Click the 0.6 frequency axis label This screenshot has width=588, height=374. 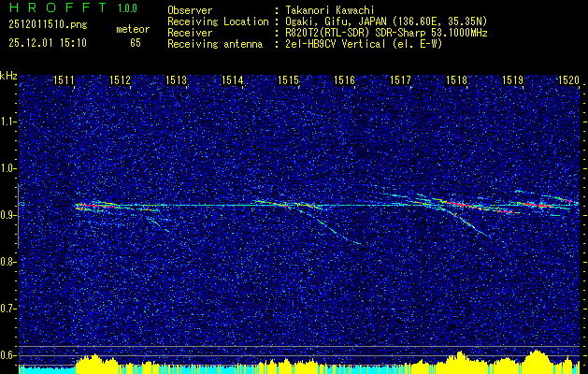[x=8, y=355]
